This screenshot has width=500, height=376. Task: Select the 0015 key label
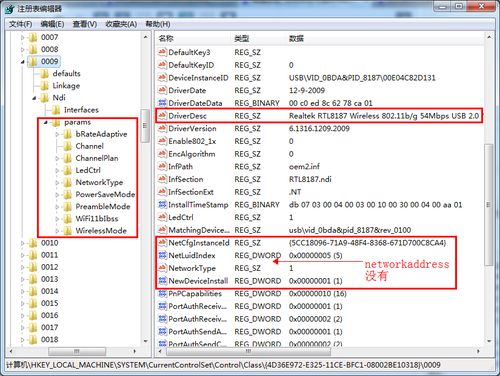pyautogui.click(x=50, y=303)
